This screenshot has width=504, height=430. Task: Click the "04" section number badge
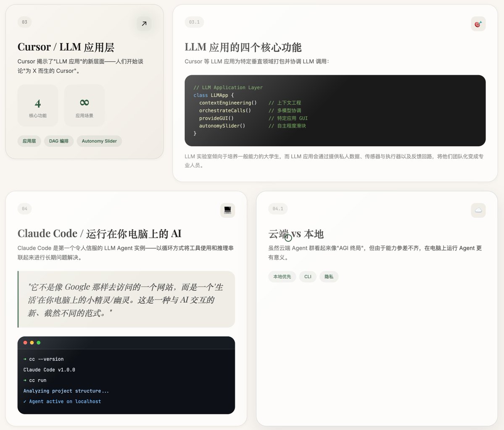[x=24, y=209]
